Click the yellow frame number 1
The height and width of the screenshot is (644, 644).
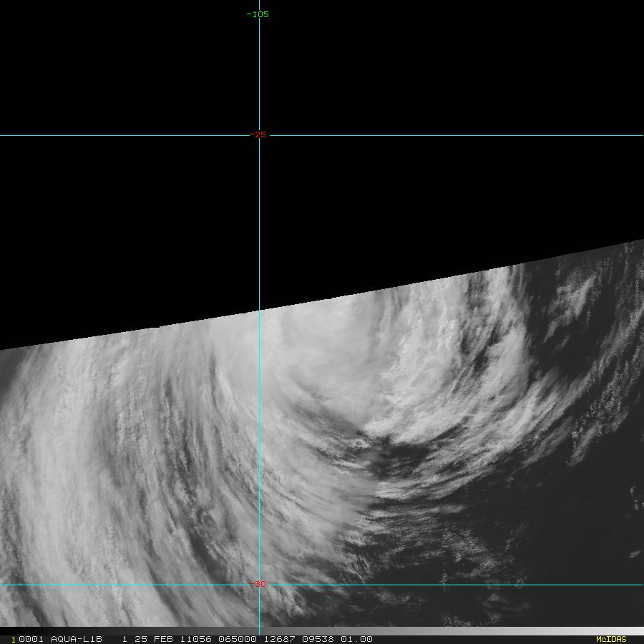point(13,640)
